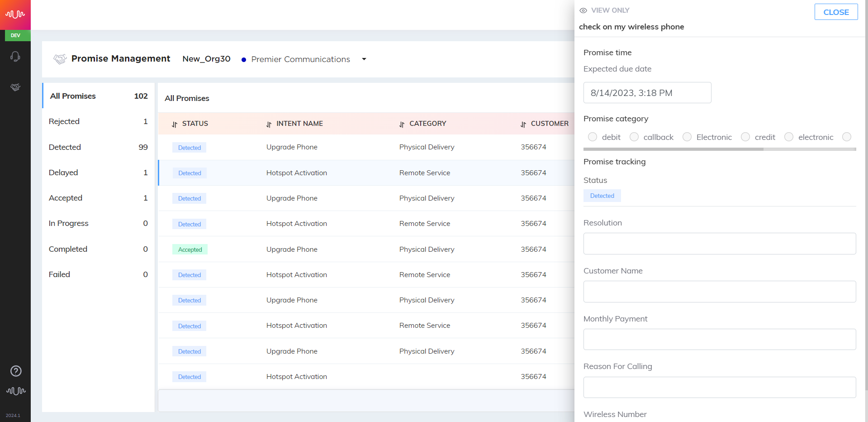Open the Detected promises filter
The width and height of the screenshot is (868, 422).
coord(98,147)
